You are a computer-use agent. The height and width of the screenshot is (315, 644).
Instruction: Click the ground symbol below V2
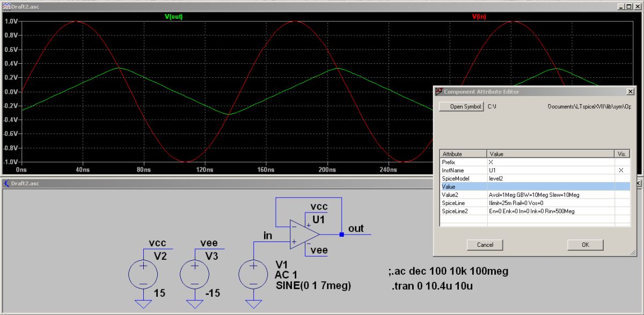point(143,304)
